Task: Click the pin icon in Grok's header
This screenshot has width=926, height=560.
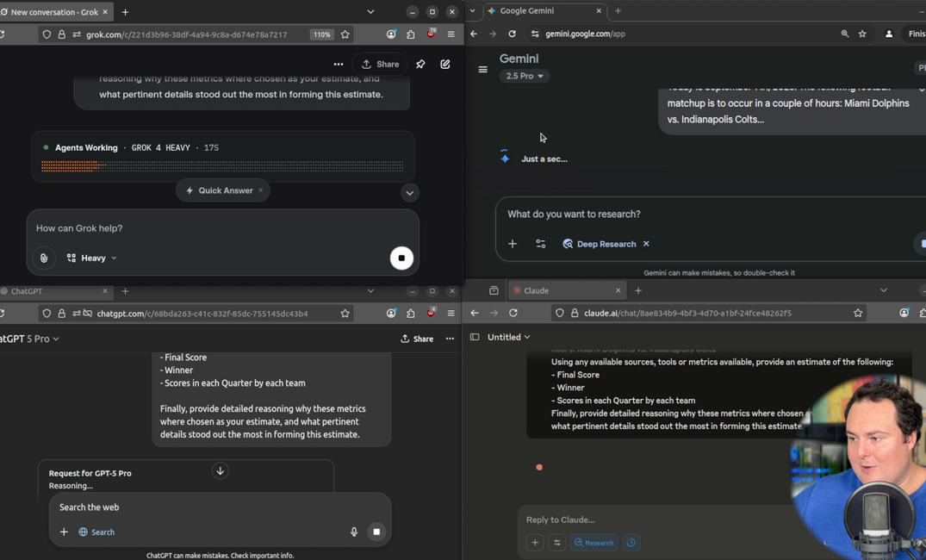Action: point(420,65)
